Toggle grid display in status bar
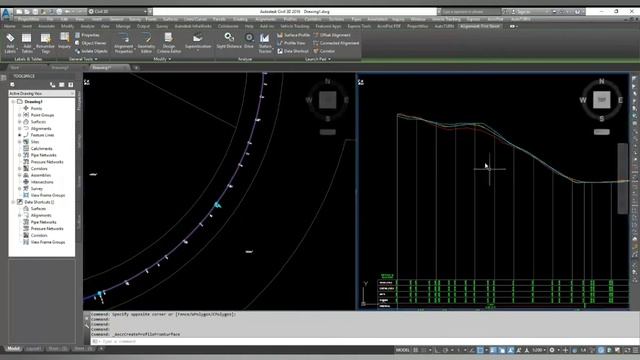 click(x=416, y=350)
